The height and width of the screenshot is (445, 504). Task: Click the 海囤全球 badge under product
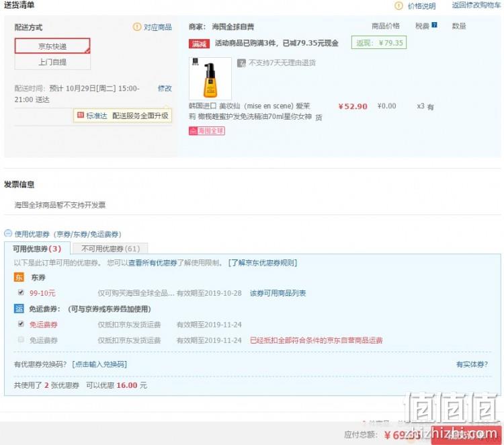[207, 131]
